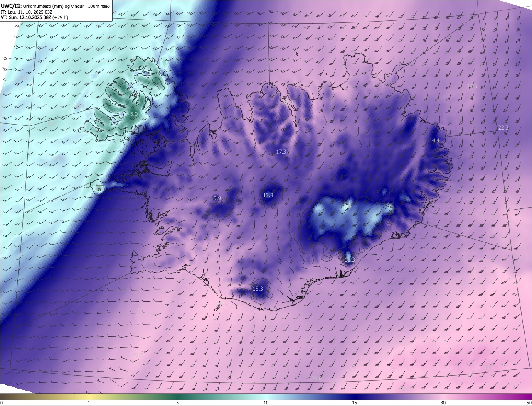The width and height of the screenshot is (532, 406).
Task: Click the 5 tick on the color scale
Action: [x=177, y=403]
